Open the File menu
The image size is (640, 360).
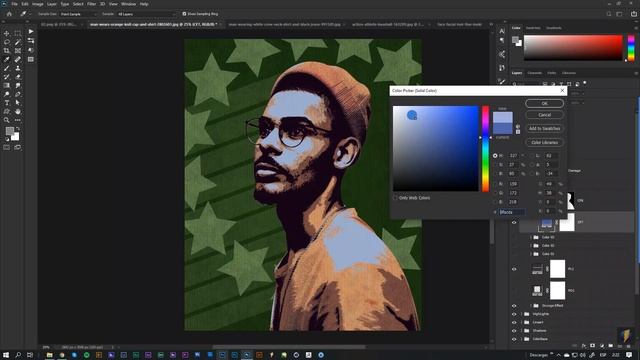pos(14,4)
